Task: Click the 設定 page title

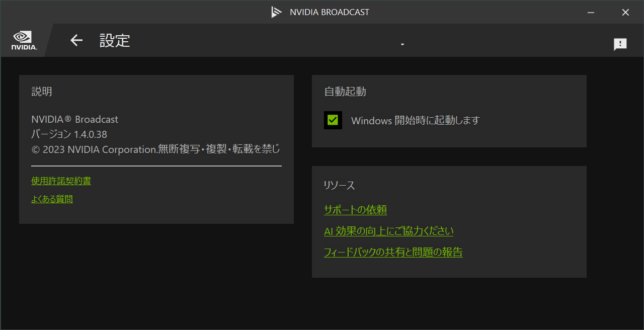Action: click(x=115, y=40)
